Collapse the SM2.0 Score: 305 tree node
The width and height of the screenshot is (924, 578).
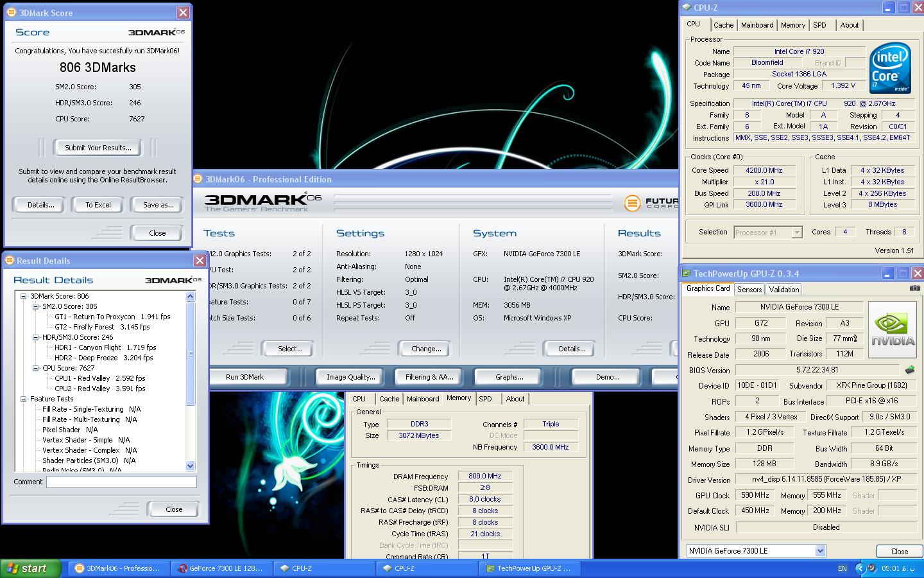pyautogui.click(x=36, y=306)
